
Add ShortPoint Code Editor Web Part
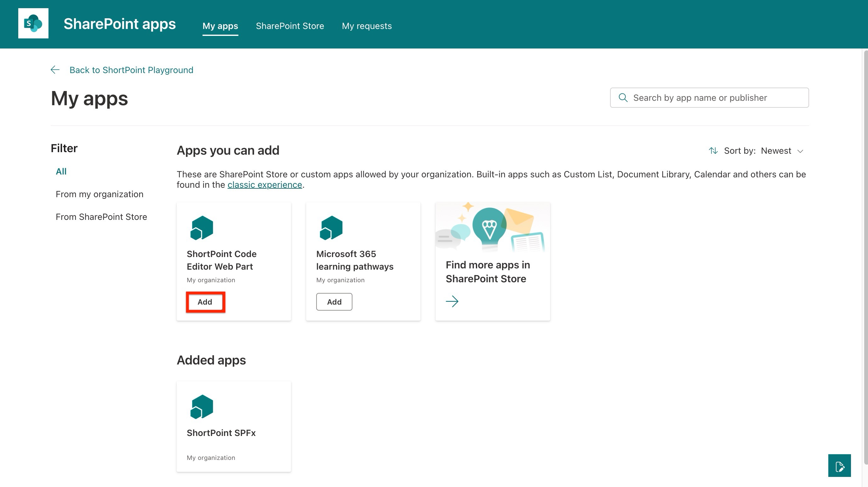(205, 302)
